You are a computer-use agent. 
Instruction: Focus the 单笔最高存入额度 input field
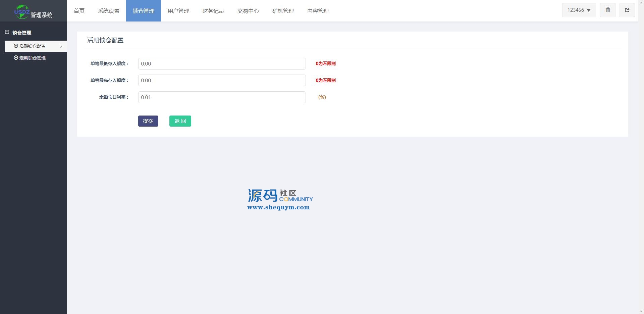point(222,80)
